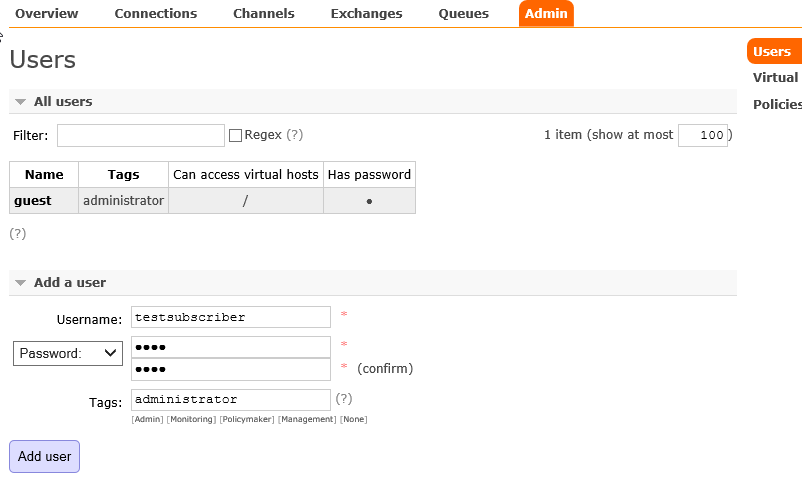
Task: Open the Queues tab
Action: pos(463,14)
